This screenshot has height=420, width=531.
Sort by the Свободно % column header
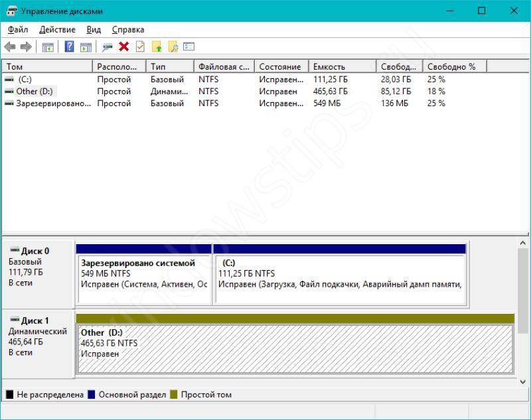pos(455,66)
